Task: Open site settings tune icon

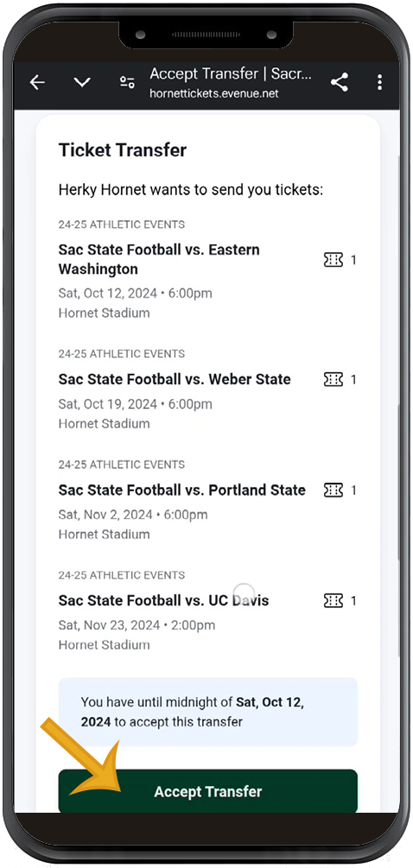Action: coord(127,83)
